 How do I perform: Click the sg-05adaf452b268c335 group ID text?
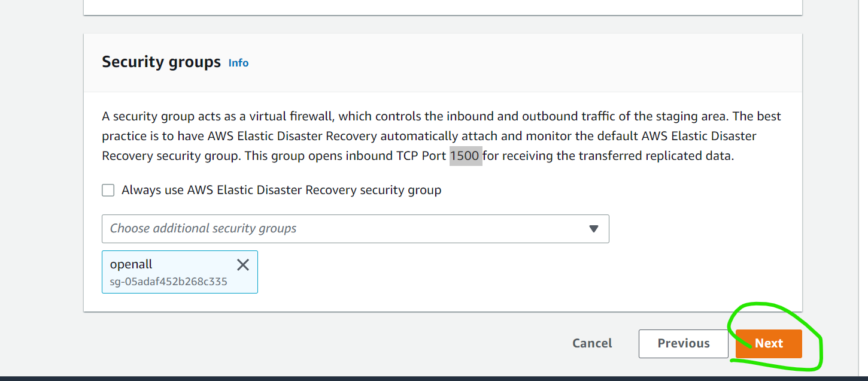pyautogui.click(x=168, y=282)
